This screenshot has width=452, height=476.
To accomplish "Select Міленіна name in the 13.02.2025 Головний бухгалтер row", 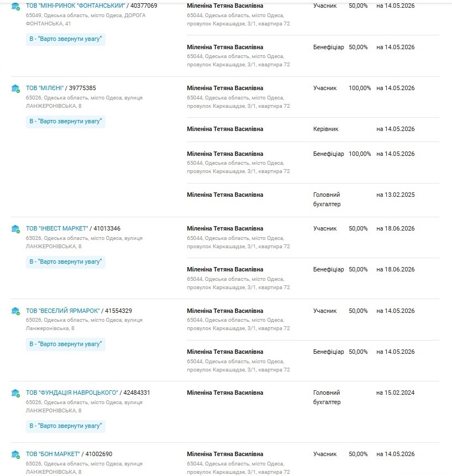I will tap(225, 195).
